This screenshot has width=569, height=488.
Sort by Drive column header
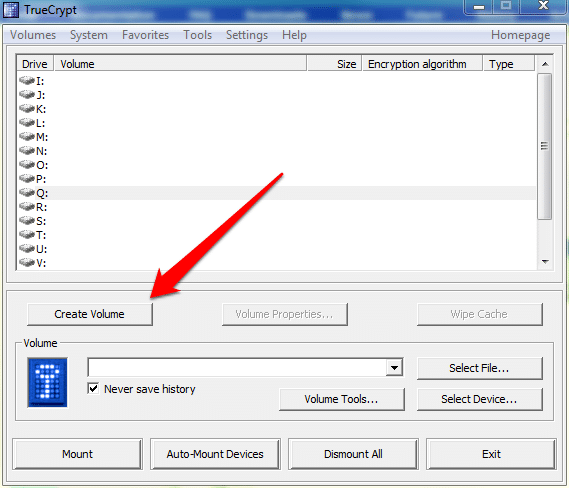(x=35, y=63)
